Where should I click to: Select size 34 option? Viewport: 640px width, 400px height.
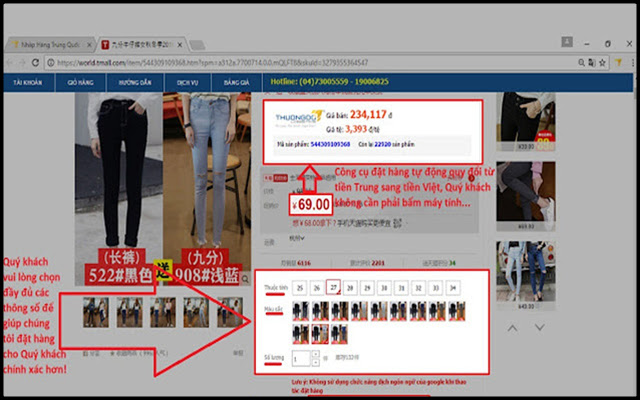coord(453,288)
